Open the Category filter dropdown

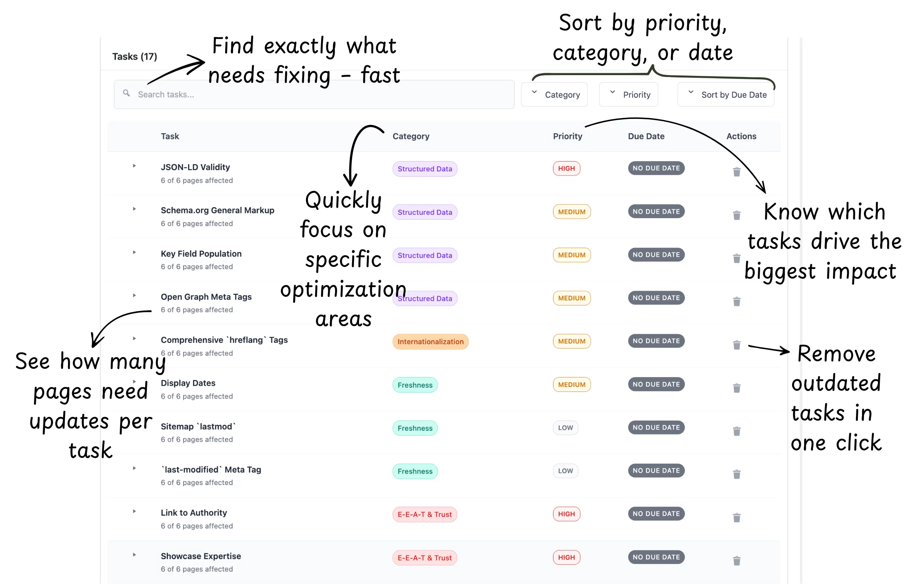tap(554, 95)
